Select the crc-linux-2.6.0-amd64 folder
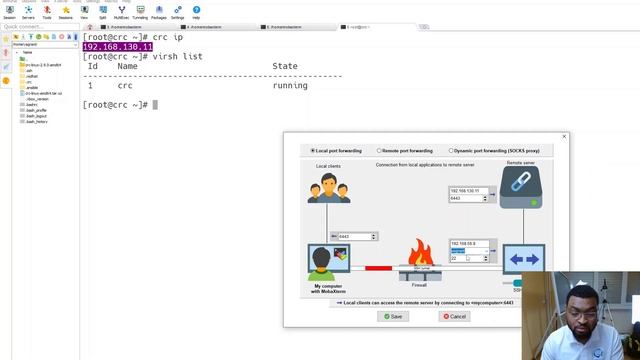Image resolution: width=640 pixels, height=360 pixels. pos(40,65)
